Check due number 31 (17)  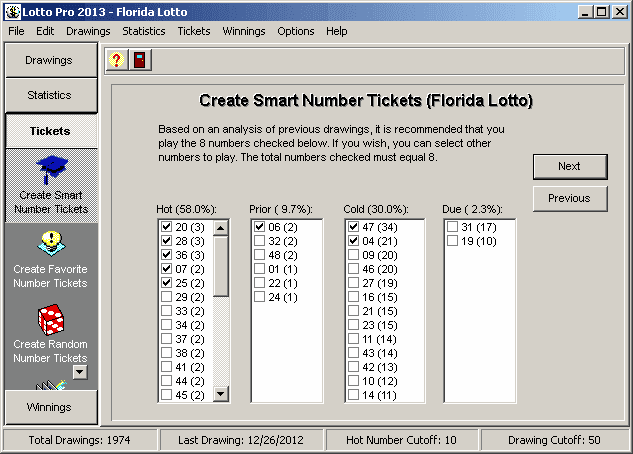click(453, 227)
